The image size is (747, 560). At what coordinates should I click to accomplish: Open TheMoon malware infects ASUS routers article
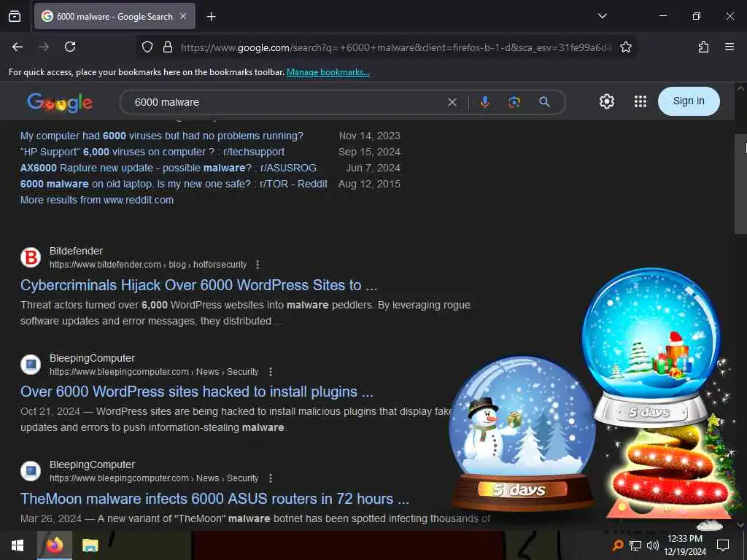[x=214, y=499]
